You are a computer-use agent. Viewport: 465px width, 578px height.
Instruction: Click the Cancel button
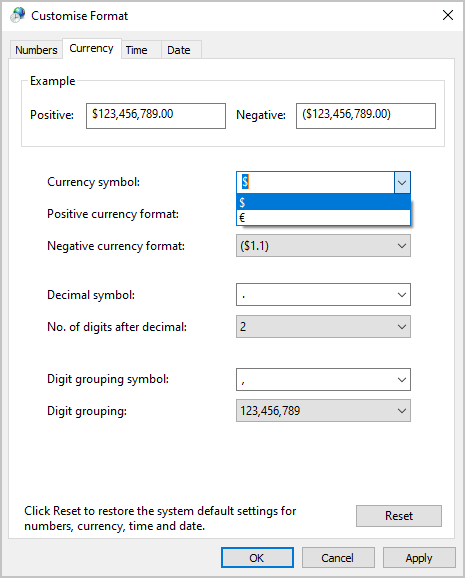tap(338, 558)
